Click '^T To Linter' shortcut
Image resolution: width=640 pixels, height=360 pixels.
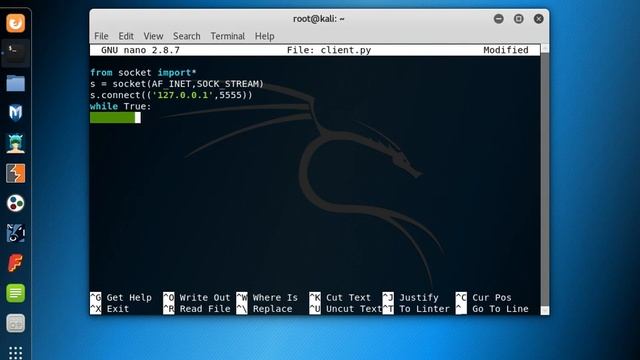pyautogui.click(x=416, y=309)
